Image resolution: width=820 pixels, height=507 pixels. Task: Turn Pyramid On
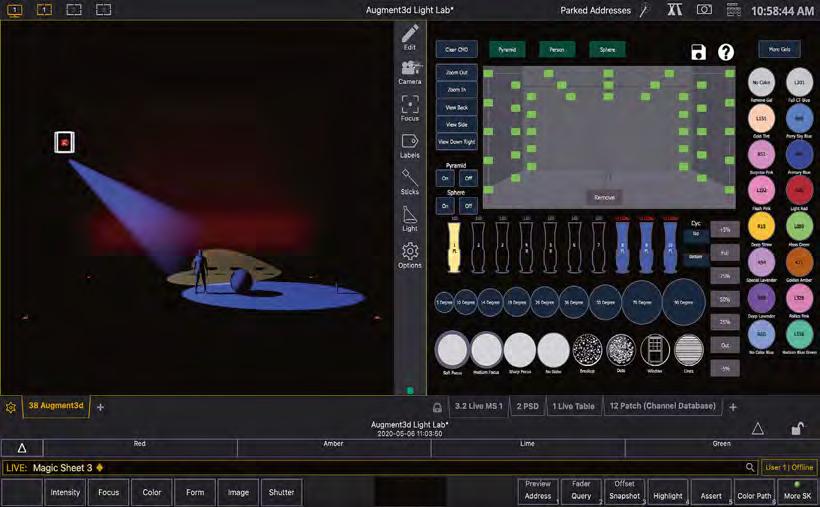[445, 178]
